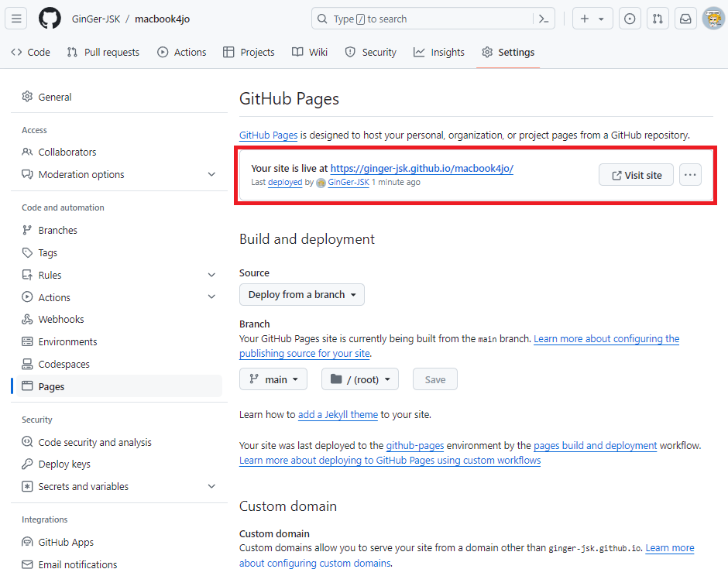Open the / (root) folder dropdown
The height and width of the screenshot is (569, 728).
pos(360,379)
